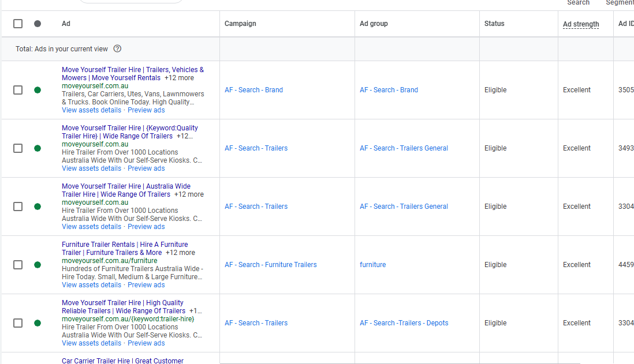Image resolution: width=634 pixels, height=364 pixels.
Task: Open Preview ads for Furniture Trailer ad
Action: 146,285
